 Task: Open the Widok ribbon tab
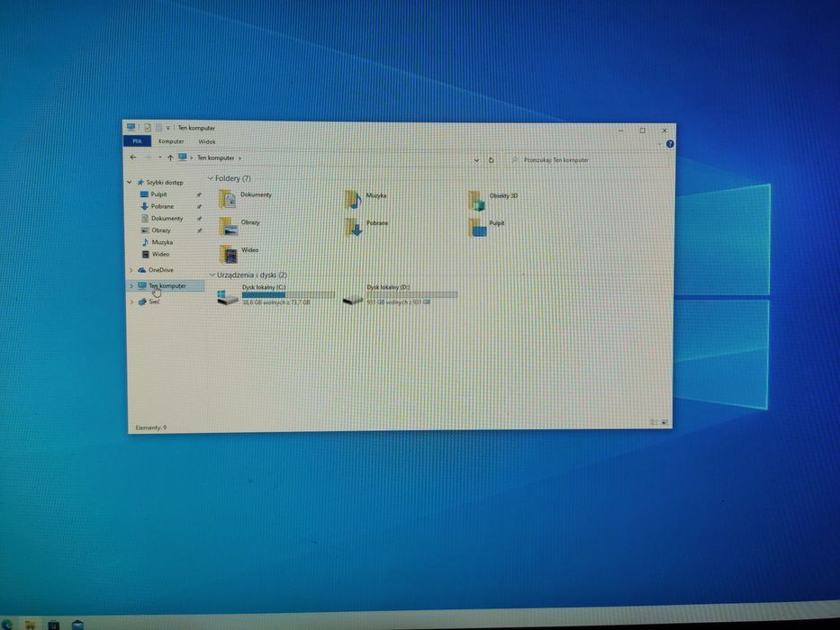point(207,142)
